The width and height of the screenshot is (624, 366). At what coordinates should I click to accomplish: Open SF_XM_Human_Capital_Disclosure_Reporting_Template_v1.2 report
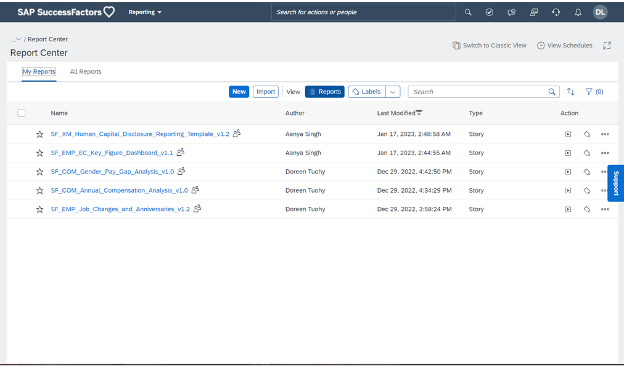tap(140, 134)
